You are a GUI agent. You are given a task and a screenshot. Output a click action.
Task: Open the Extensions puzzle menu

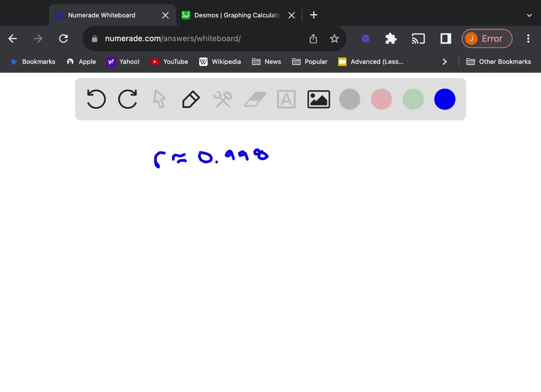[390, 39]
